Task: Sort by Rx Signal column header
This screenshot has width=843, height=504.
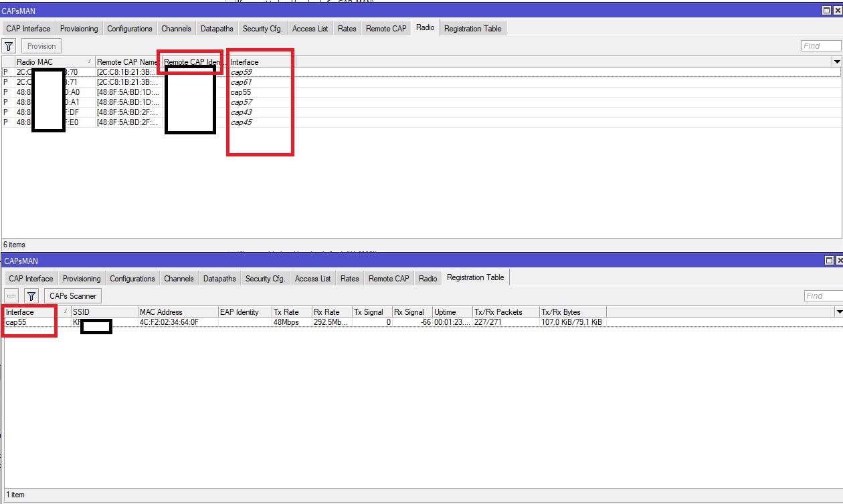Action: pyautogui.click(x=412, y=312)
